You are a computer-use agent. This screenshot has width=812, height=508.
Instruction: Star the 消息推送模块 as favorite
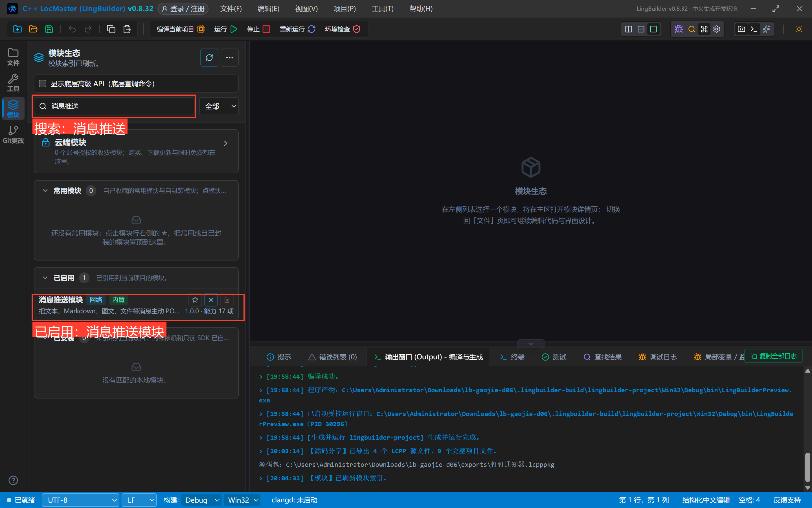pyautogui.click(x=195, y=299)
